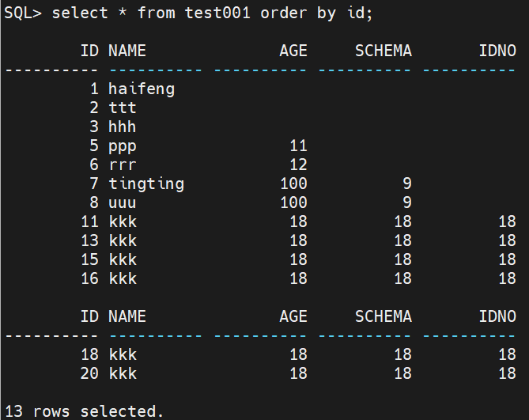Click the AGE value 11 for ppp
Viewport: 529px width, 420px height.
(x=297, y=146)
